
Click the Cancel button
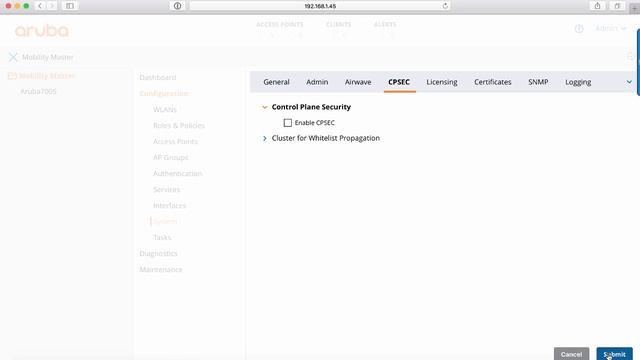click(571, 354)
